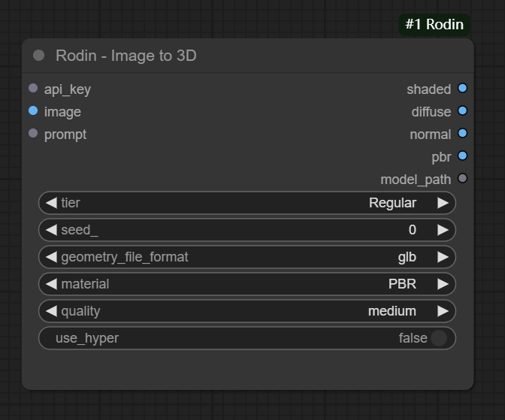Open the geometry_file_format glb dropdown
The height and width of the screenshot is (420, 505).
tap(247, 257)
